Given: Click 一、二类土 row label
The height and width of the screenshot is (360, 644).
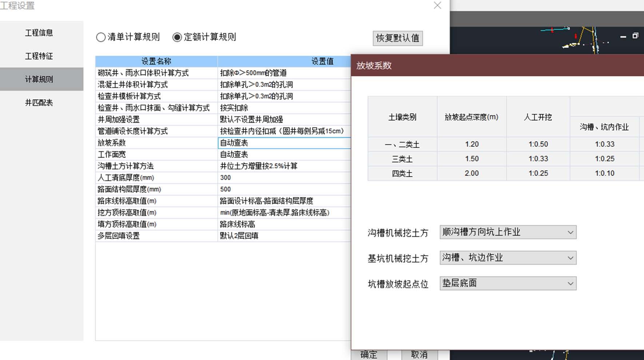Looking at the screenshot, I should tap(402, 144).
